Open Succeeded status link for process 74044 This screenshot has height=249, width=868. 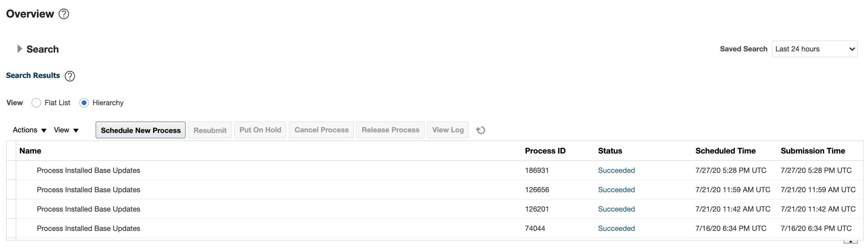pyautogui.click(x=616, y=228)
